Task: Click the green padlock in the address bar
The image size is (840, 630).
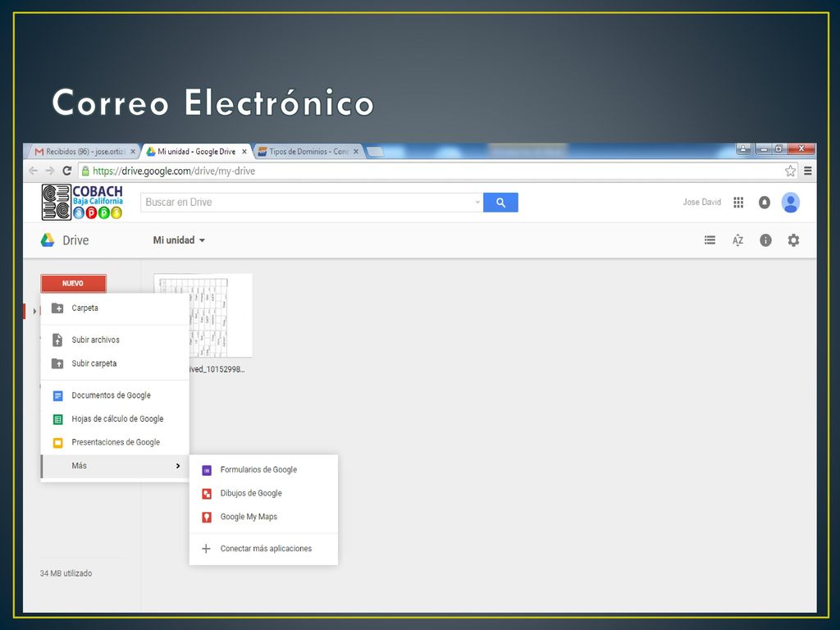Action: click(x=85, y=171)
